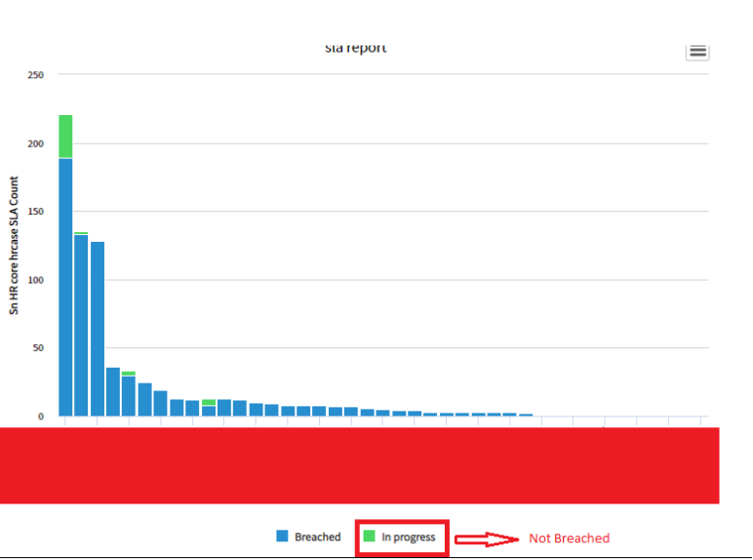
Task: Select the green segment atop the tallest bar
Action: click(x=65, y=137)
